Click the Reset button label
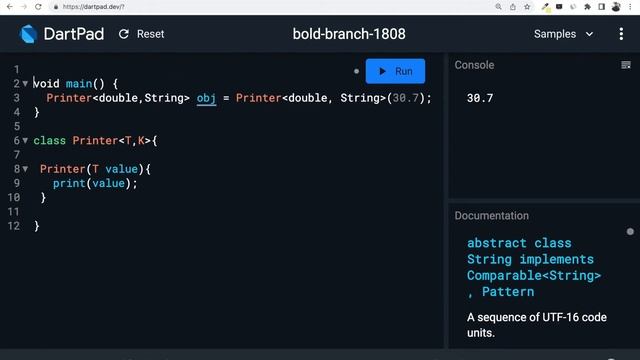 point(150,34)
